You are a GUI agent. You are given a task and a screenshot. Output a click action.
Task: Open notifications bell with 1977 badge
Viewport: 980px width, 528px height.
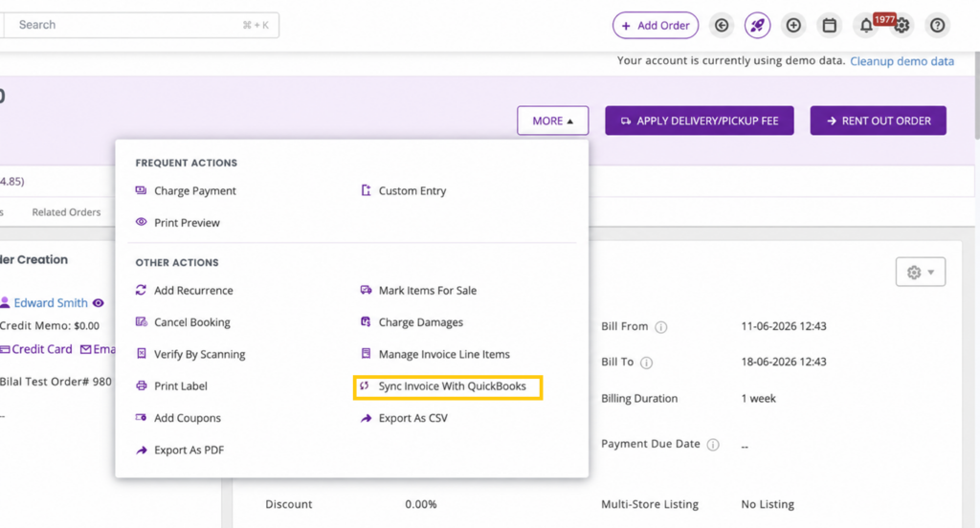(866, 25)
